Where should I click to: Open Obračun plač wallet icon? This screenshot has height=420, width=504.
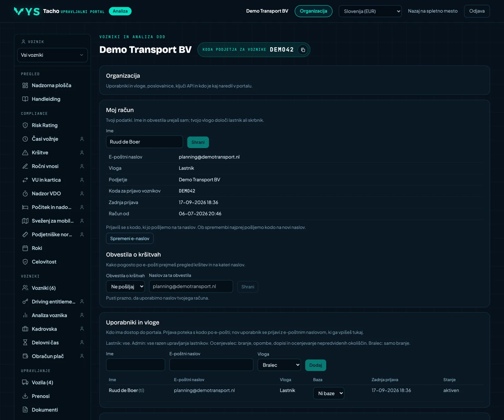click(25, 356)
